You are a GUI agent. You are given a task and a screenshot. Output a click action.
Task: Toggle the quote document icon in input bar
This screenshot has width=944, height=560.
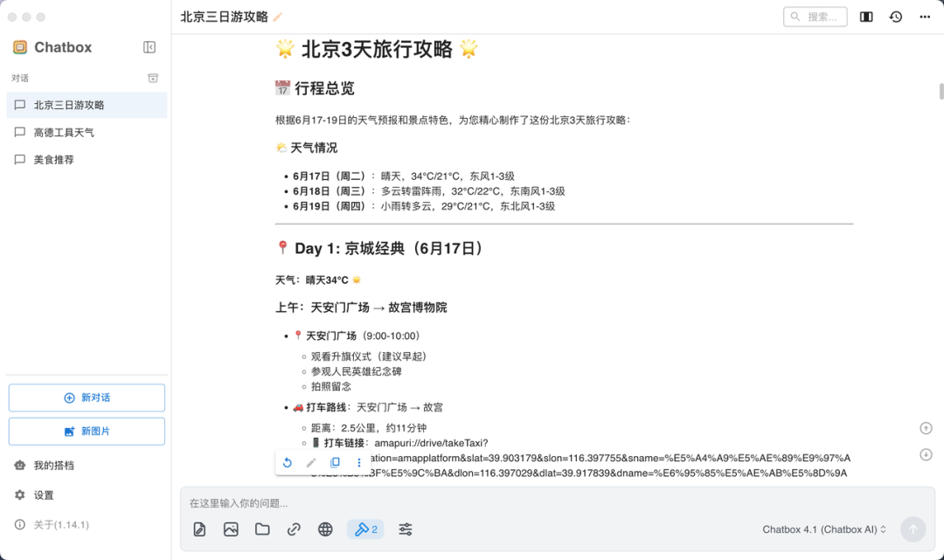point(199,529)
